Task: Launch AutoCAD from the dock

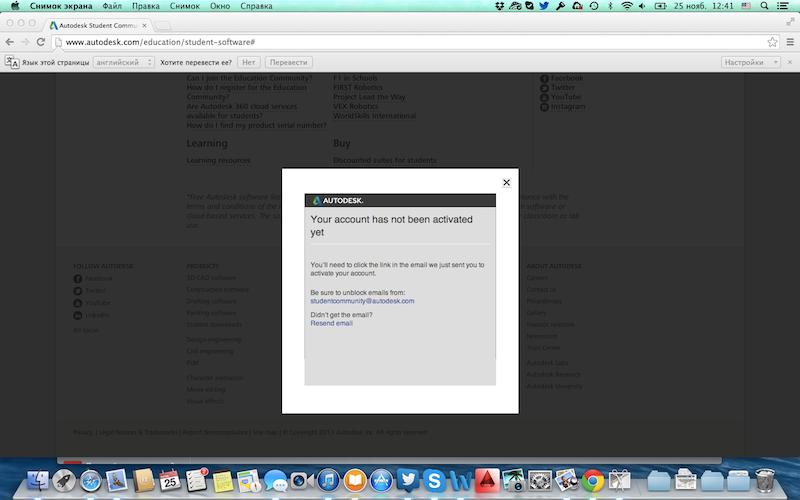Action: pos(487,480)
